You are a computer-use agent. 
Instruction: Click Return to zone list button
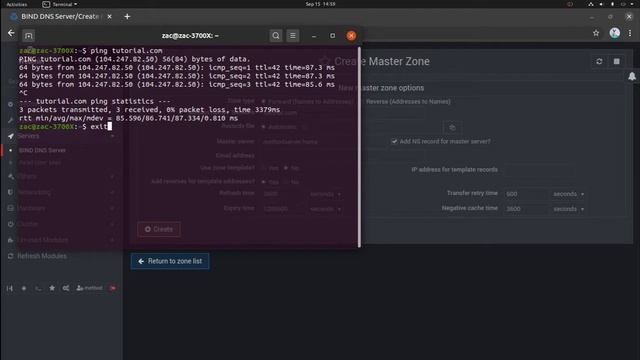pyautogui.click(x=170, y=261)
